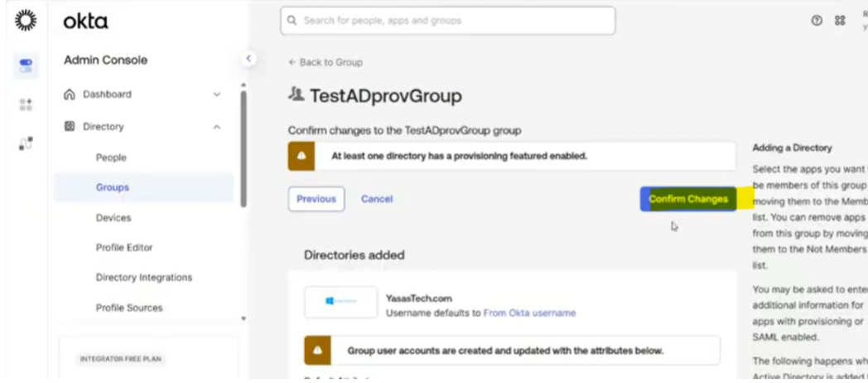Image resolution: width=868 pixels, height=383 pixels.
Task: Open the applications grid icon in left rail
Action: pyautogui.click(x=25, y=104)
